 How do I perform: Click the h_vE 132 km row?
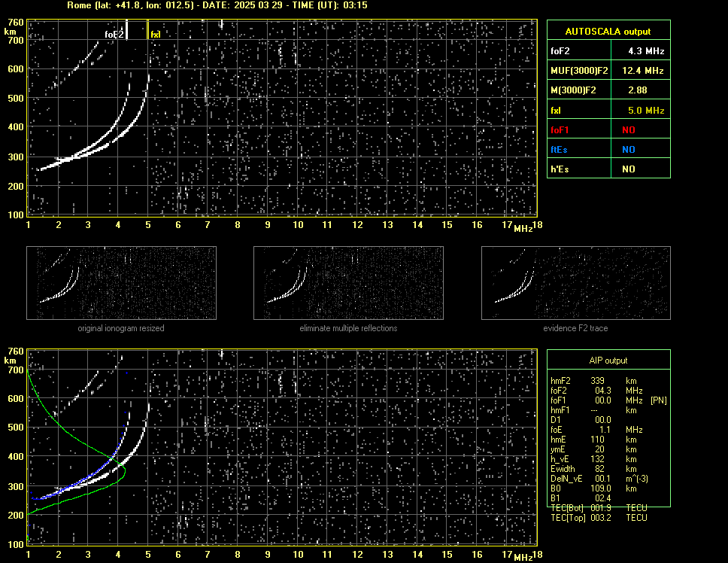(x=594, y=459)
